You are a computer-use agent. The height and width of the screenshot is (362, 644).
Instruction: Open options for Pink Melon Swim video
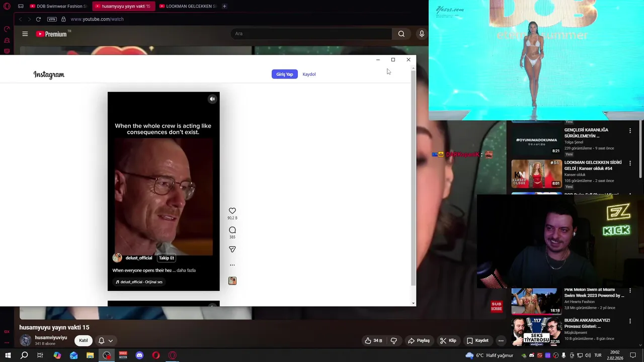[x=630, y=291]
